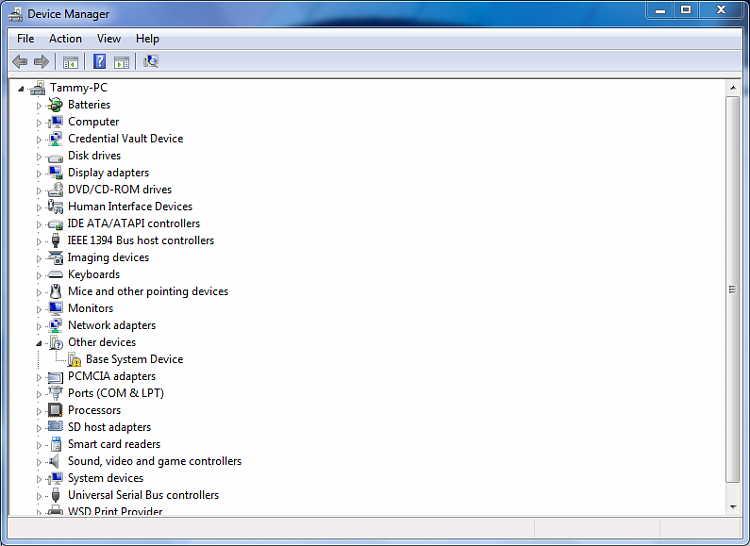Open the View menu

click(109, 39)
